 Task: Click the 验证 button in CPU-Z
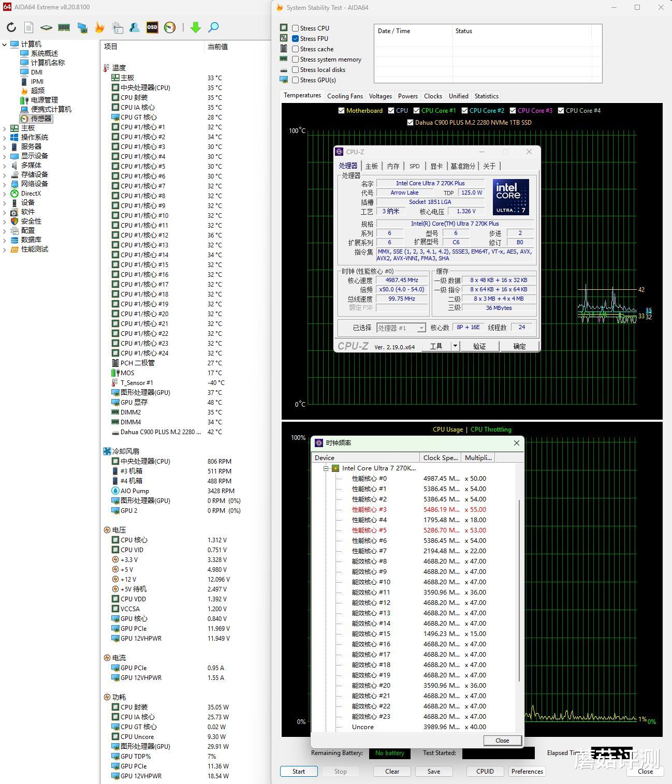point(479,346)
